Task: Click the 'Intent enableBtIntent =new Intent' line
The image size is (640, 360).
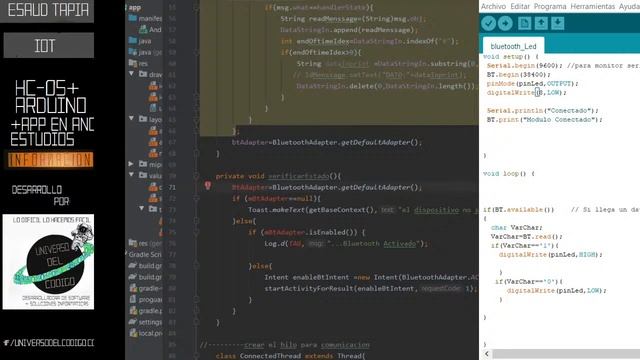Action: (x=371, y=277)
